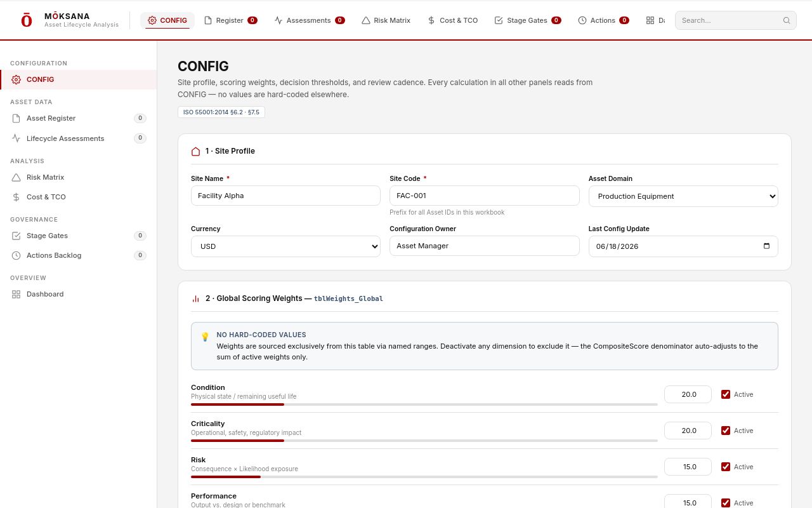Screen dimensions: 812x508
Task: Click the sidebar CONFIG gear icon
Action: tap(16, 79)
